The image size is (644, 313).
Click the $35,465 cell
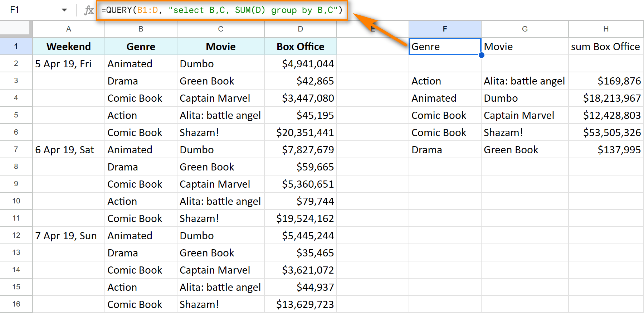(301, 253)
